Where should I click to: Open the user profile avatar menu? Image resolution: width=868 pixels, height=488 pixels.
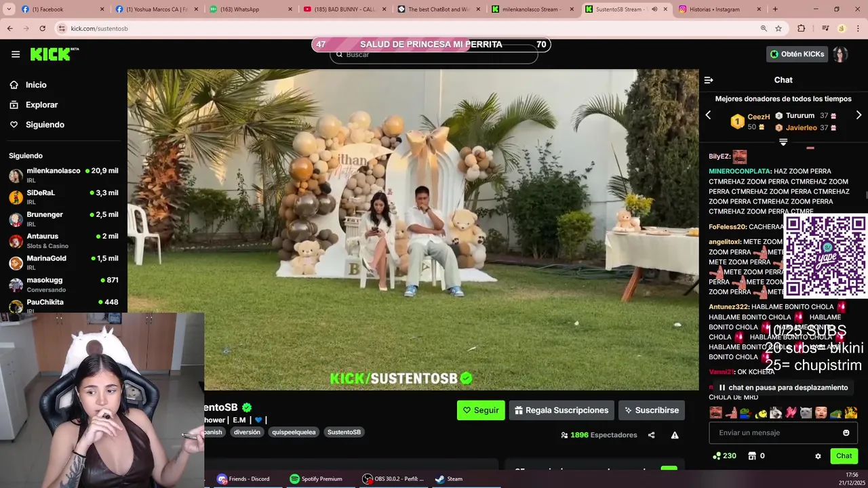tap(840, 54)
